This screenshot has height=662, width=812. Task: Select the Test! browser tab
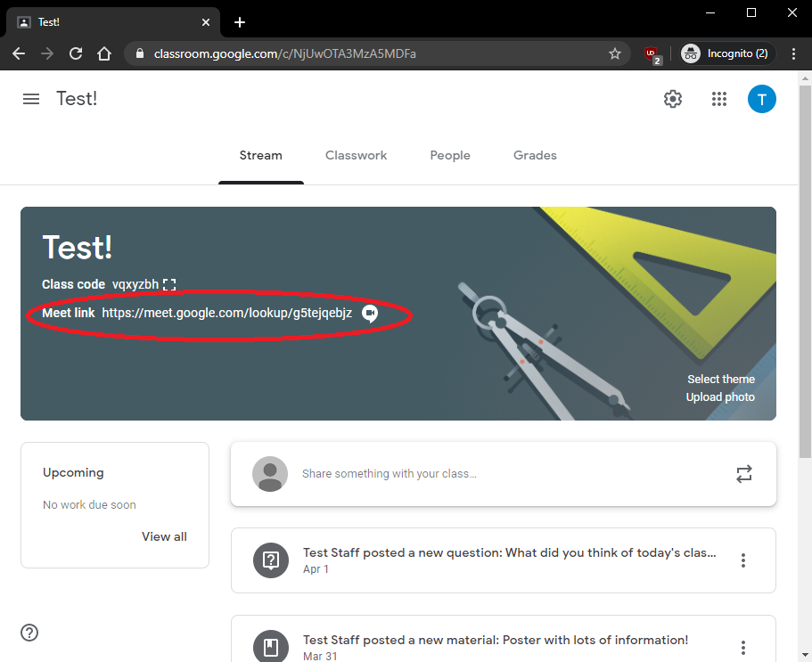[x=111, y=22]
